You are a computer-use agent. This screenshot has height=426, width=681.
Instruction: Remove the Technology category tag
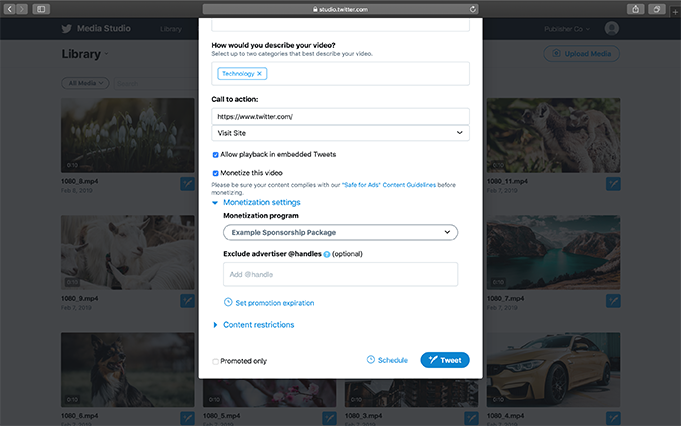(x=260, y=74)
